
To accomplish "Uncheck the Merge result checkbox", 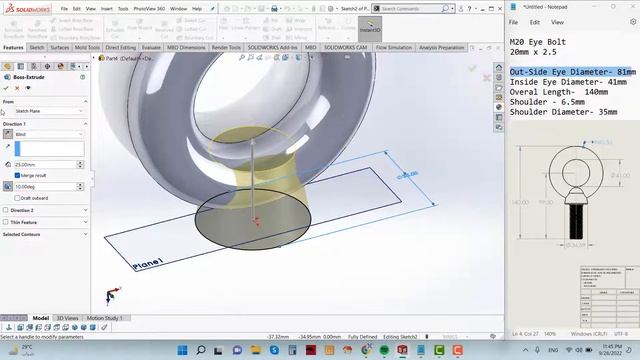I will pos(17,175).
